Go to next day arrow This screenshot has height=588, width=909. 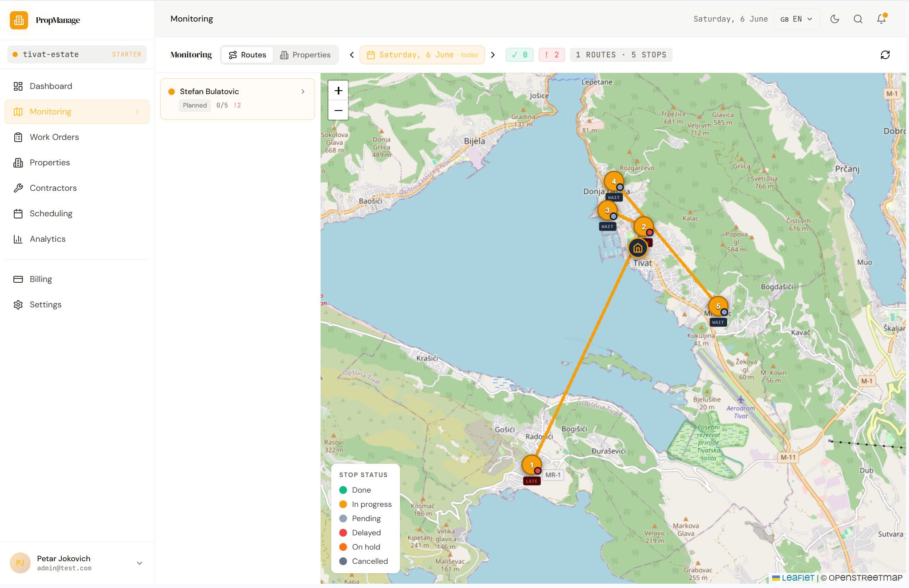click(x=493, y=55)
